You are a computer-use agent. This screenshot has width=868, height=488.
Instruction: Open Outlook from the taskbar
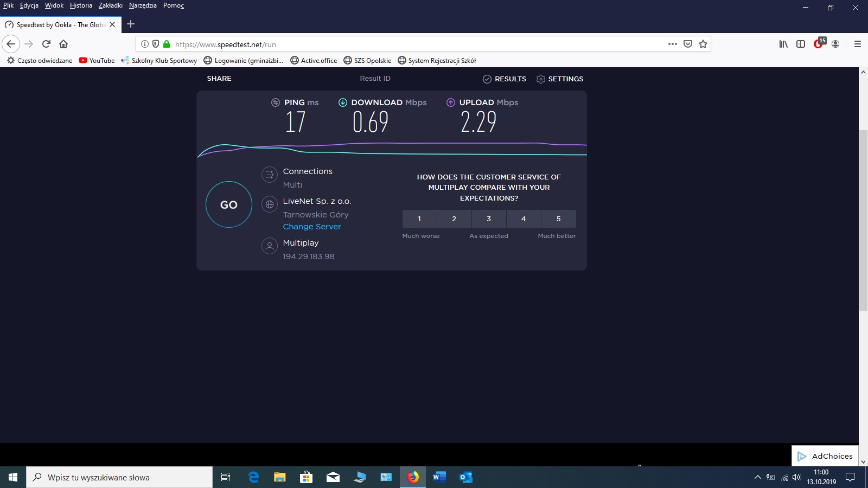tap(465, 477)
